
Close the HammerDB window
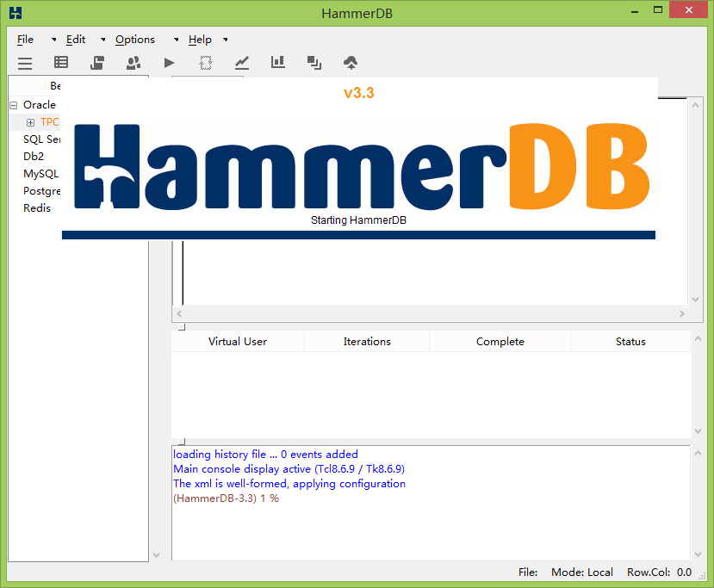[688, 9]
